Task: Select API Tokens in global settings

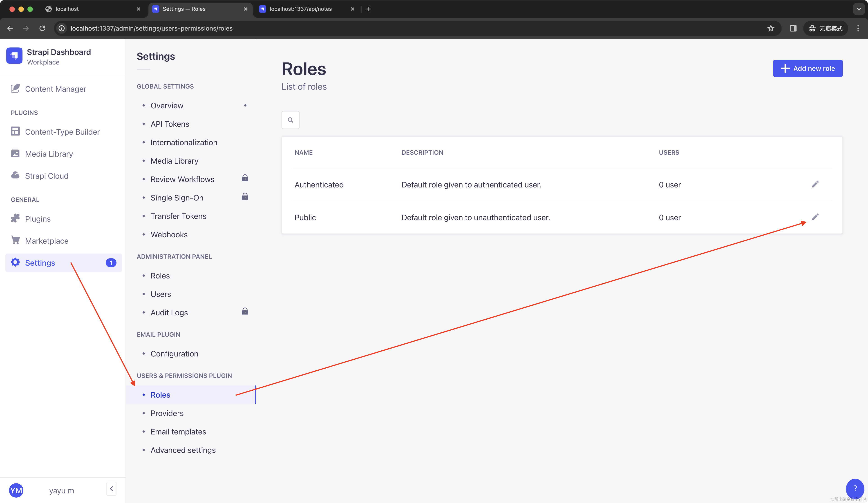Action: 170,124
